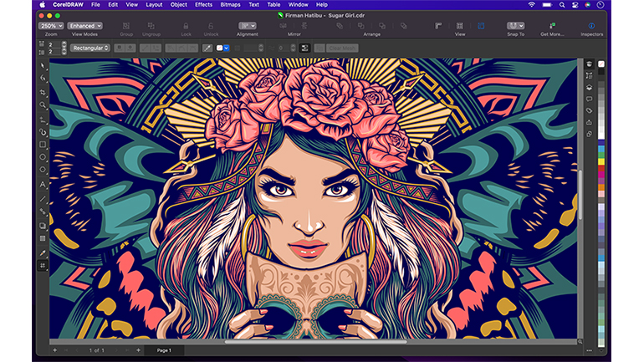Select the Text tool

tap(43, 184)
